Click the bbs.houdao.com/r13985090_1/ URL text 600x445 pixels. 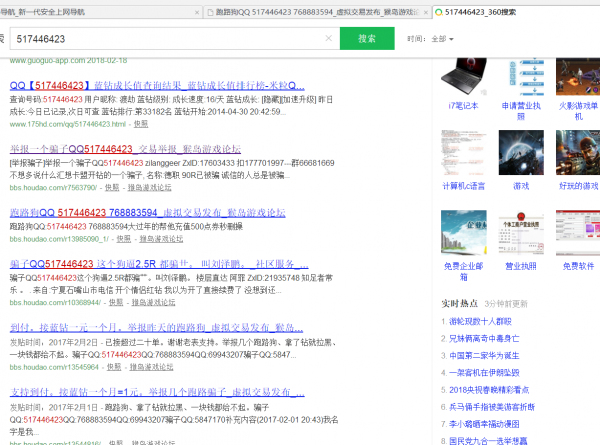click(x=59, y=239)
